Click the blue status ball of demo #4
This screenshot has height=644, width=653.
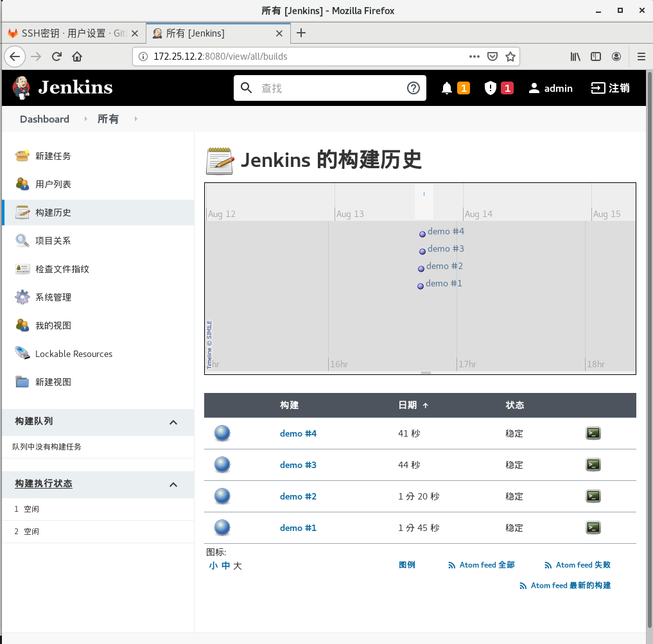(222, 433)
